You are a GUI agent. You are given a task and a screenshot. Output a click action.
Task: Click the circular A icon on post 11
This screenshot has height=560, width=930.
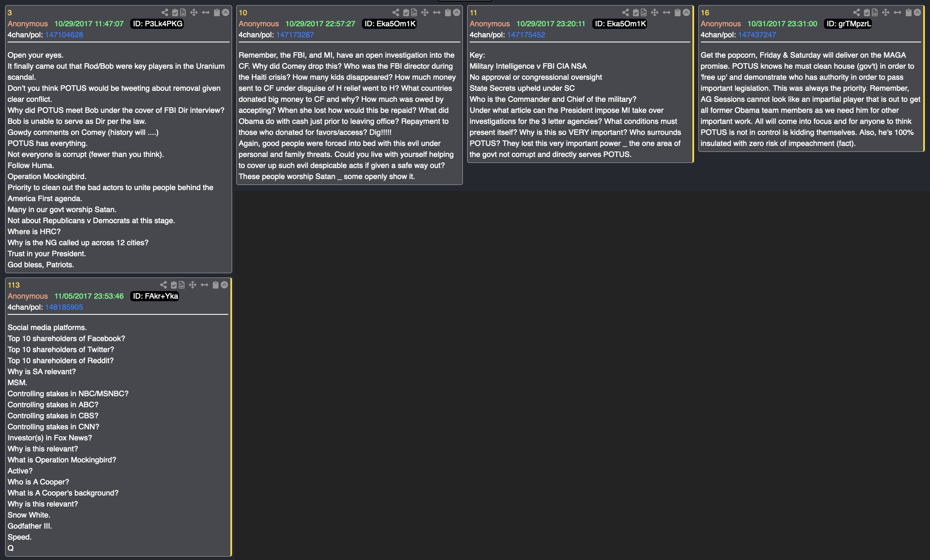[686, 13]
